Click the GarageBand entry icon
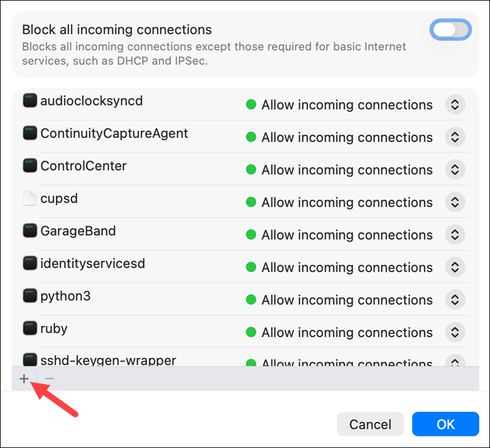 pyautogui.click(x=29, y=230)
